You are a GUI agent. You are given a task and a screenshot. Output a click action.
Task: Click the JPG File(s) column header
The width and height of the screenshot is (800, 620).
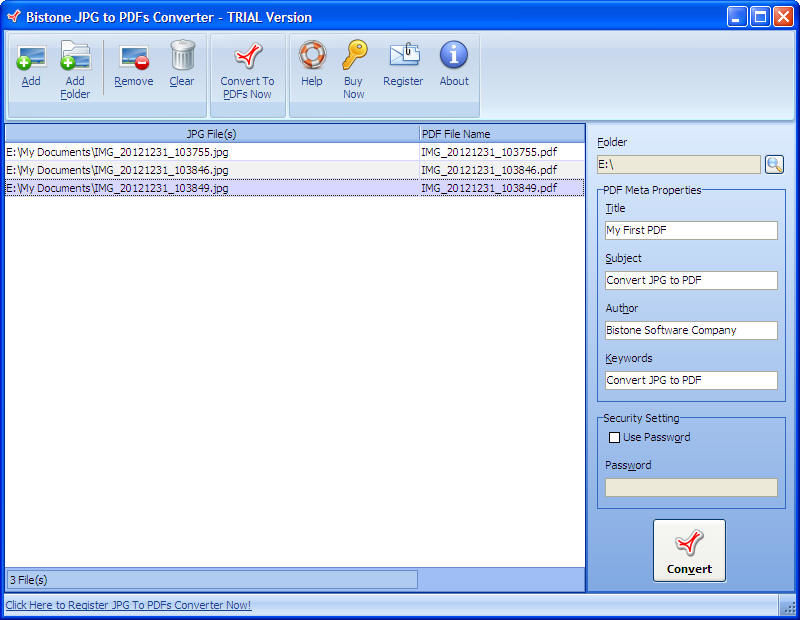pos(212,134)
